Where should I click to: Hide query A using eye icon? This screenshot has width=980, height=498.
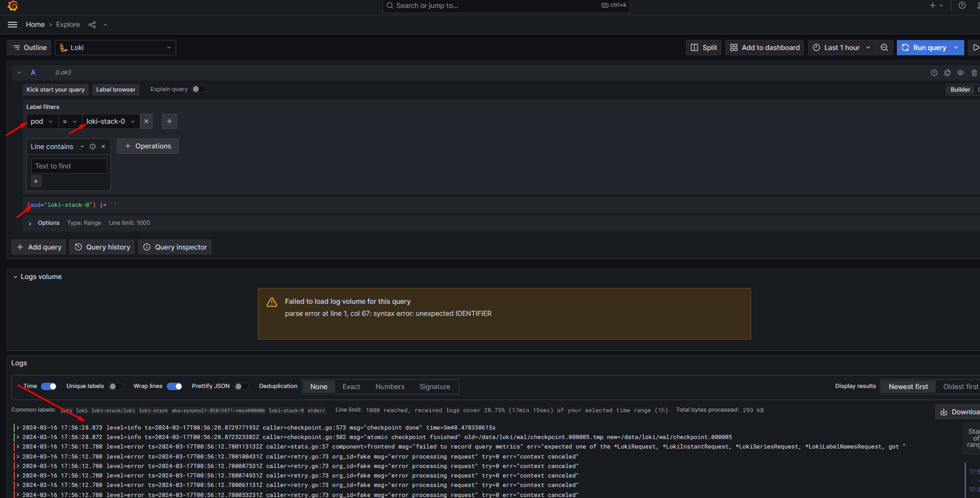961,73
